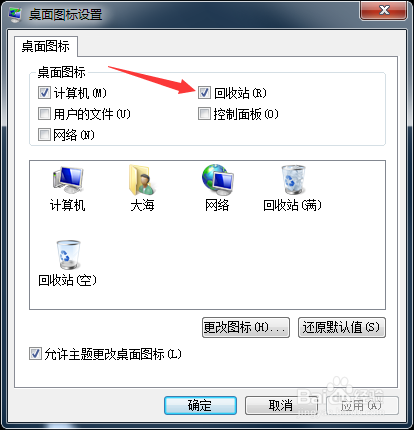Screen dimensions: 414x430
Task: Switch to the 桌面图标 tab
Action: click(46, 46)
